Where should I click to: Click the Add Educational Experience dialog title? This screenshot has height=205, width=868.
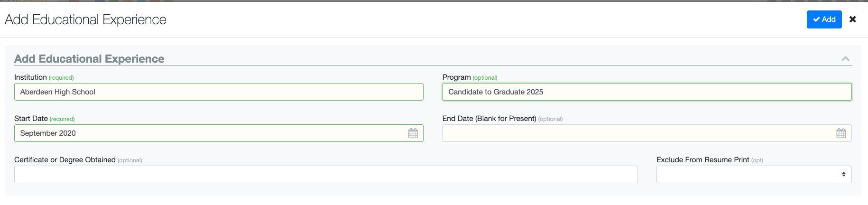click(x=85, y=19)
